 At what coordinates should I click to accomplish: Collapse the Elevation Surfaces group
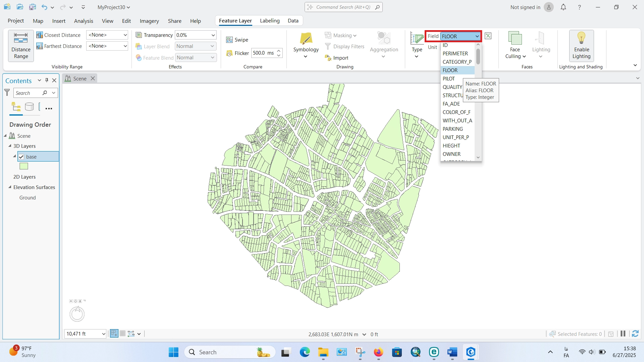pyautogui.click(x=10, y=187)
